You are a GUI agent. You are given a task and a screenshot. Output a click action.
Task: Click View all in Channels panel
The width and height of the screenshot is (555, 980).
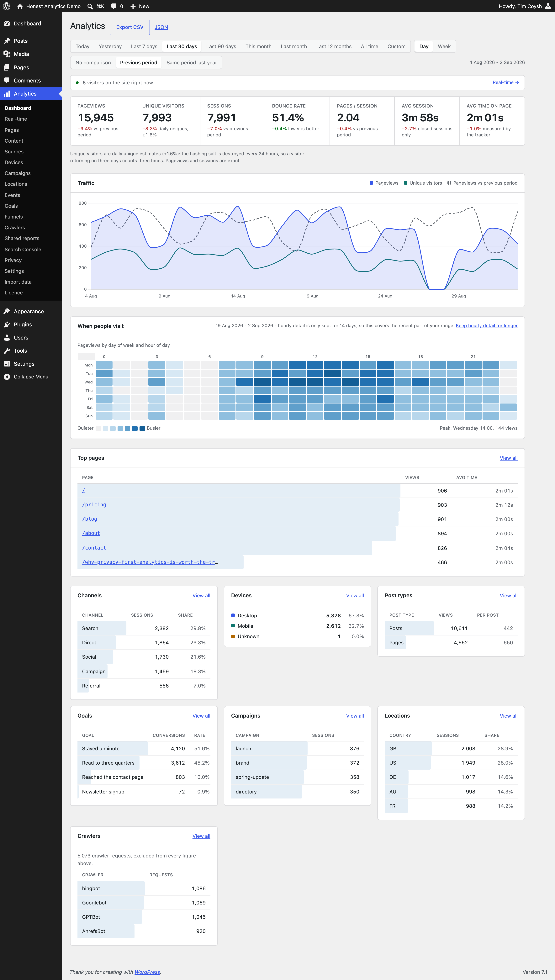coord(201,596)
